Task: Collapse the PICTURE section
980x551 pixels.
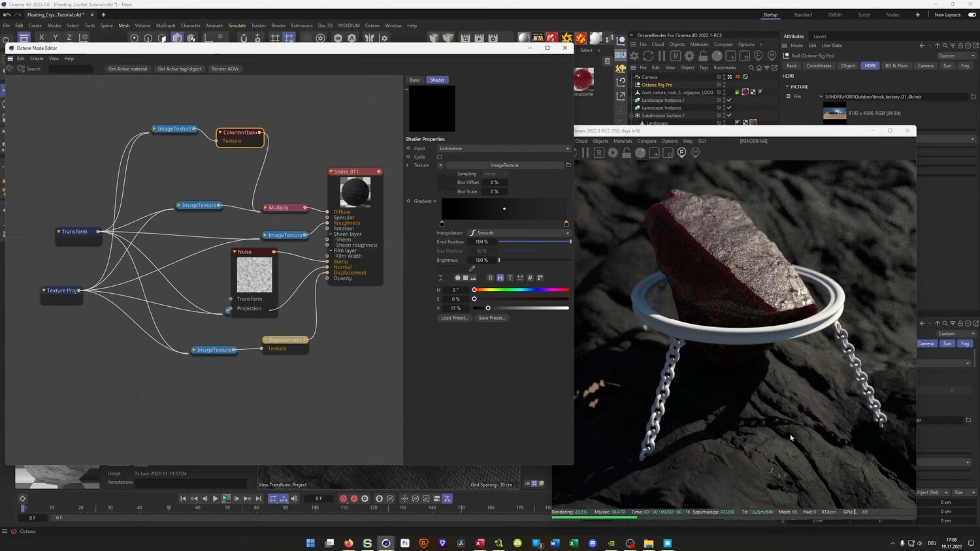Action: tap(787, 87)
